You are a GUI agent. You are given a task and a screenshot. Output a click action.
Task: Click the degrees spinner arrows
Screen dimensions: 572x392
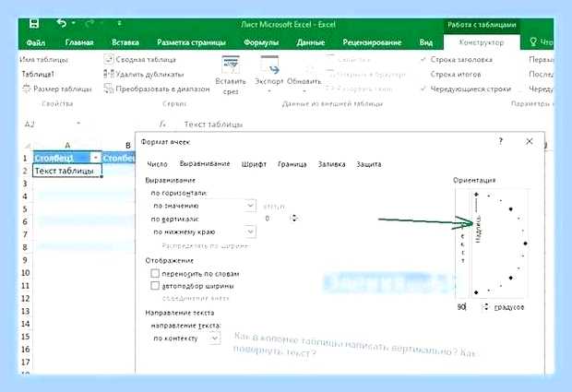[x=485, y=307]
